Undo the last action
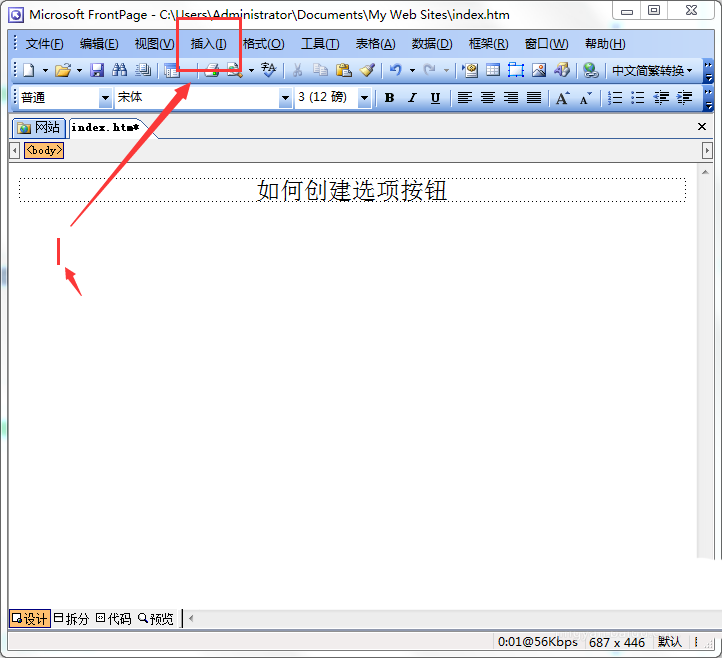722x658 pixels. (396, 70)
